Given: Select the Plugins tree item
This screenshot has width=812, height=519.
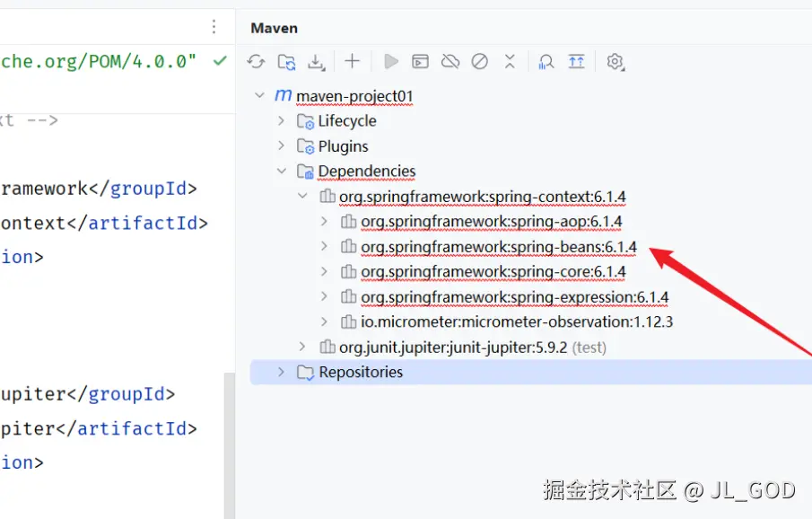Looking at the screenshot, I should (x=343, y=146).
